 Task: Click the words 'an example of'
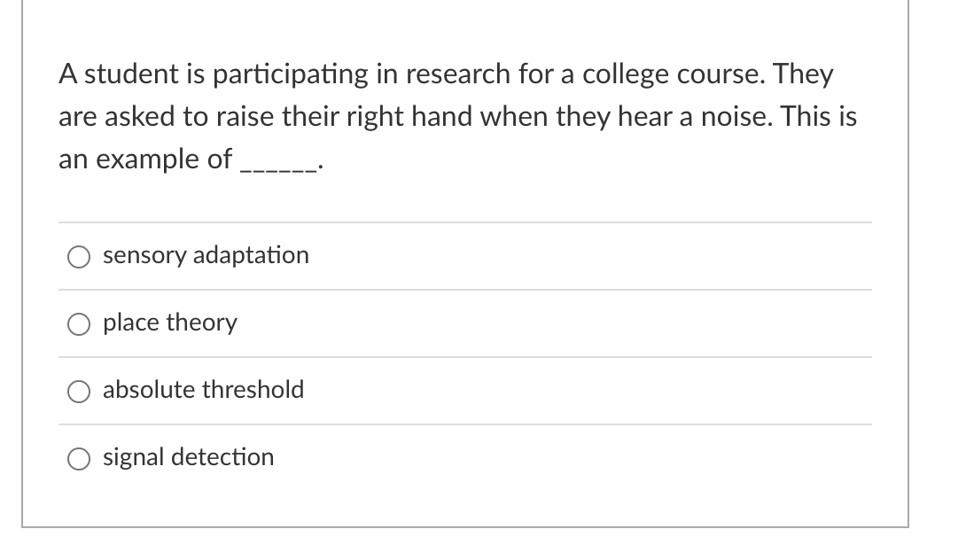[145, 159]
